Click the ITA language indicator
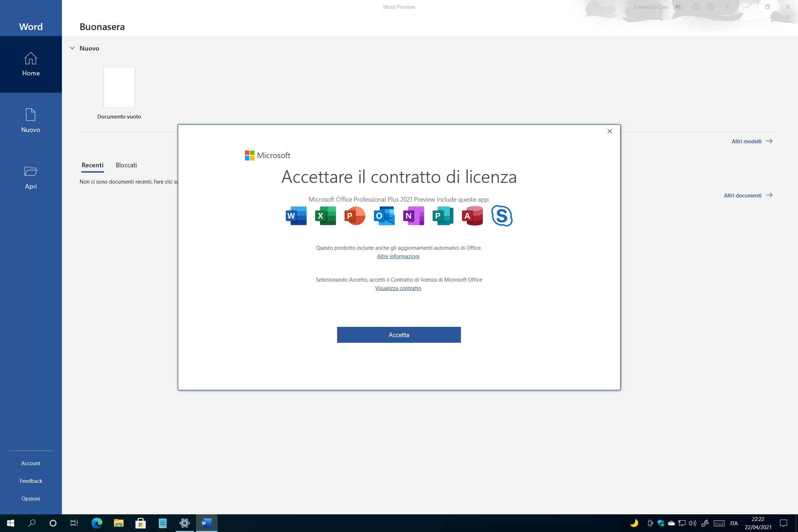 coord(734,524)
